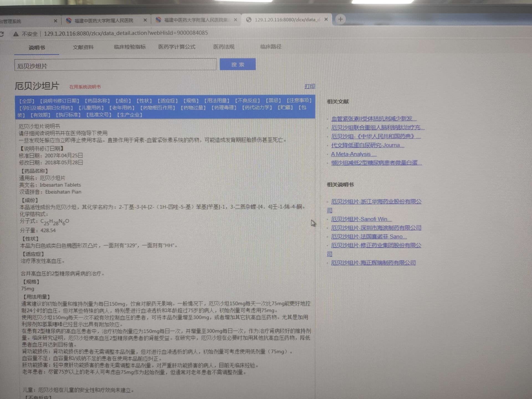Open 厄贝沙坦片-海正辉瑞制药有限公司 leaflet link
Image resolution: width=532 pixels, height=399 pixels.
373,263
